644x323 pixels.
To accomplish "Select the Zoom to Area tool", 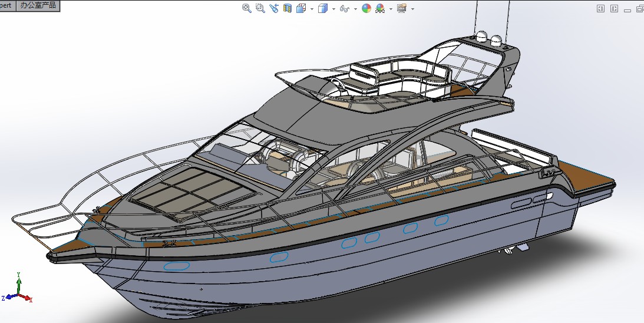I will pyautogui.click(x=260, y=8).
